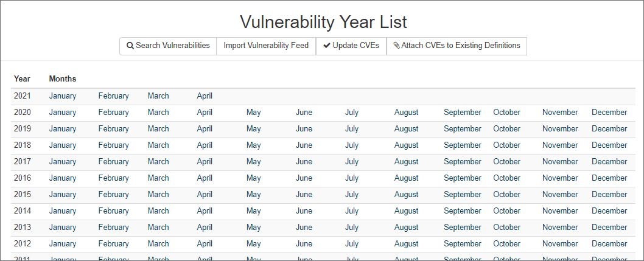Open June 2016 vulnerabilities

(x=304, y=178)
